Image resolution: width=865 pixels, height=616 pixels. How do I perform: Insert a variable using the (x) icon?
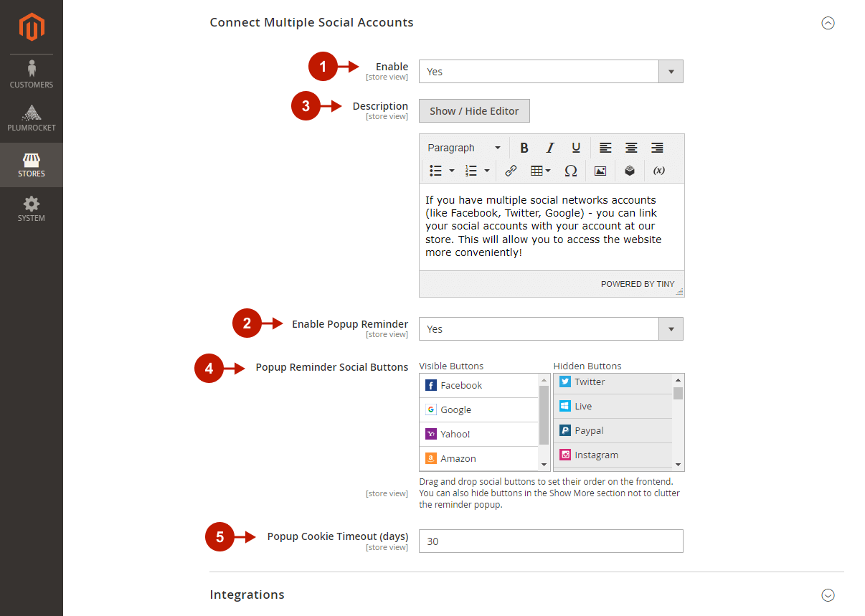[x=659, y=171]
